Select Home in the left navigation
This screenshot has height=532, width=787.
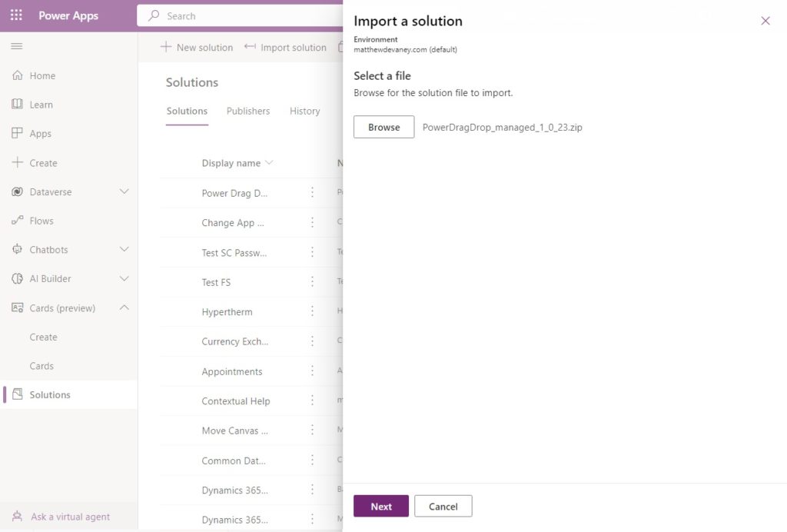tap(44, 75)
